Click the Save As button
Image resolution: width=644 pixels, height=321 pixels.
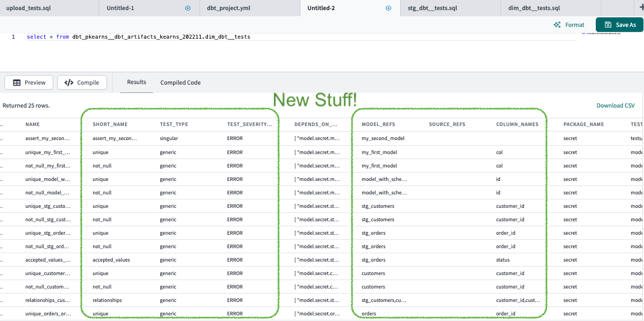point(619,25)
